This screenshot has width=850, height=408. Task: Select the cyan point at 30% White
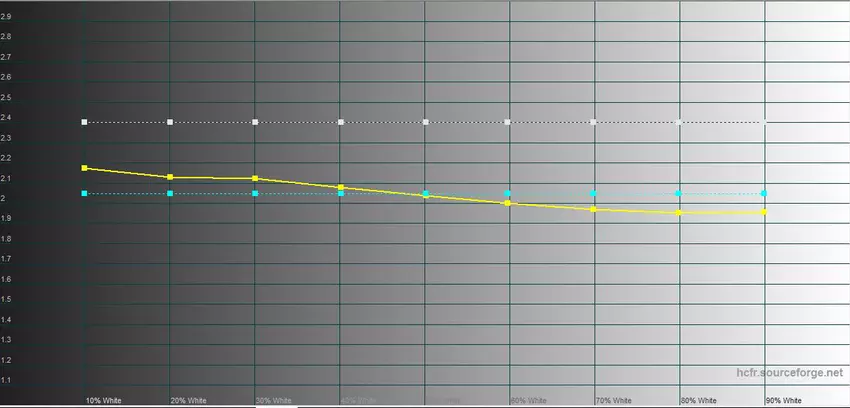click(x=256, y=193)
